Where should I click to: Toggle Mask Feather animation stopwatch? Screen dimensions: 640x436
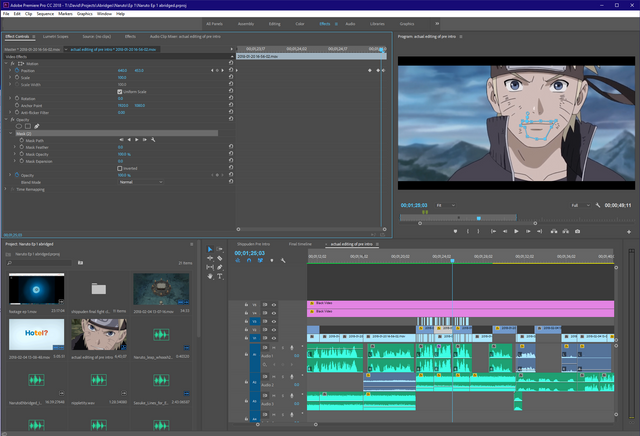pyautogui.click(x=22, y=147)
